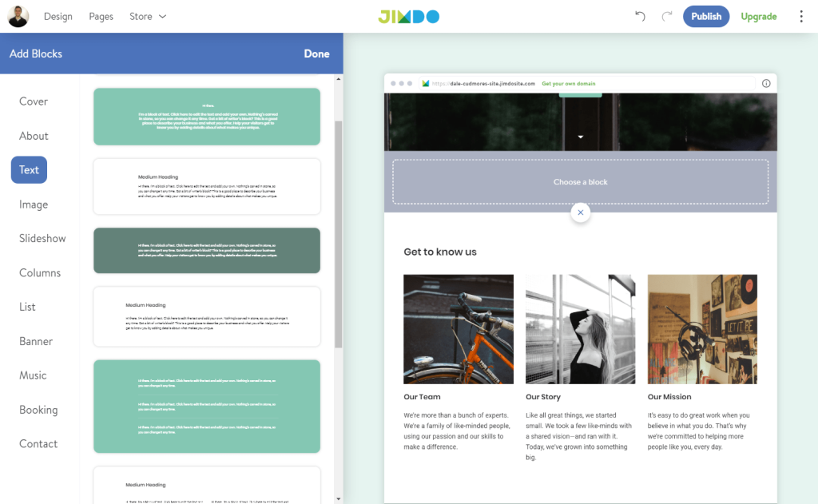The width and height of the screenshot is (818, 504).
Task: Click the undo arrow icon
Action: 640,17
